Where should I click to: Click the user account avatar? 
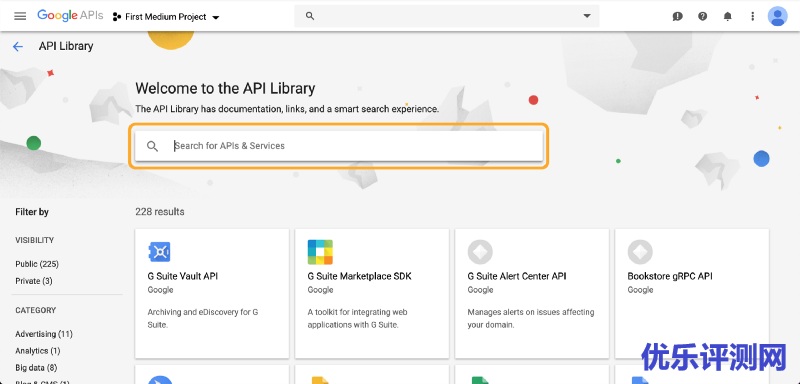coord(778,16)
